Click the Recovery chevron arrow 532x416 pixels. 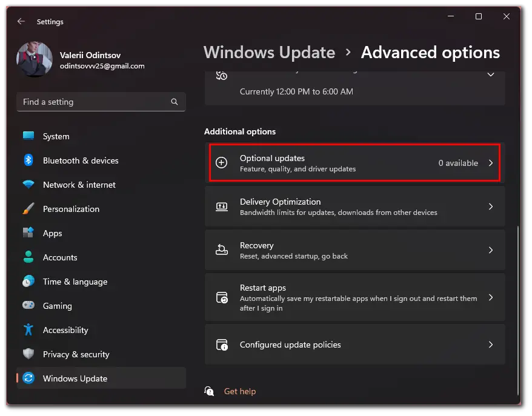click(491, 250)
